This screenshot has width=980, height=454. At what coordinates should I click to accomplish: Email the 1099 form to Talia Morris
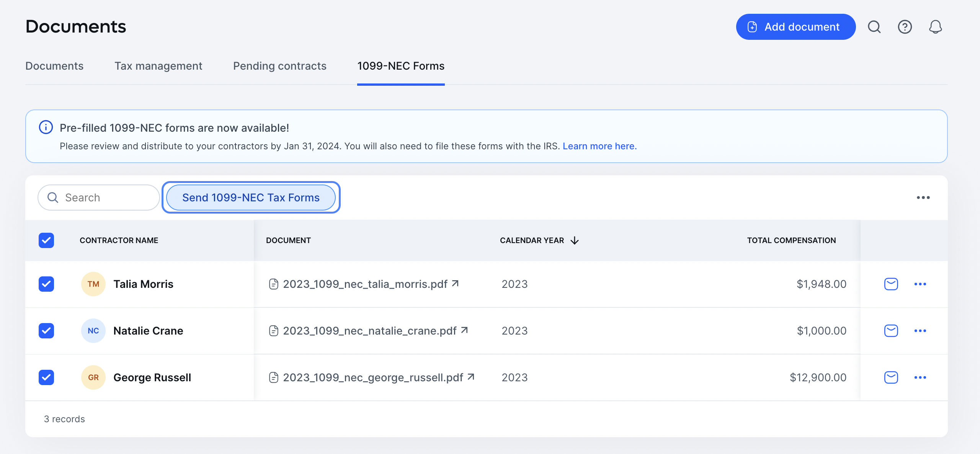click(891, 284)
